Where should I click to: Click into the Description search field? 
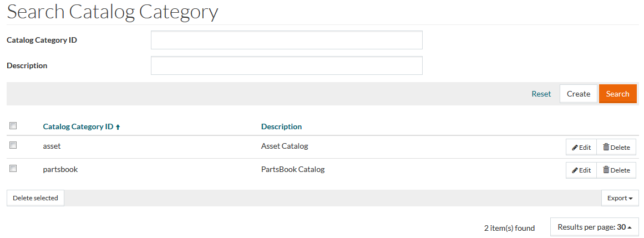pos(286,65)
